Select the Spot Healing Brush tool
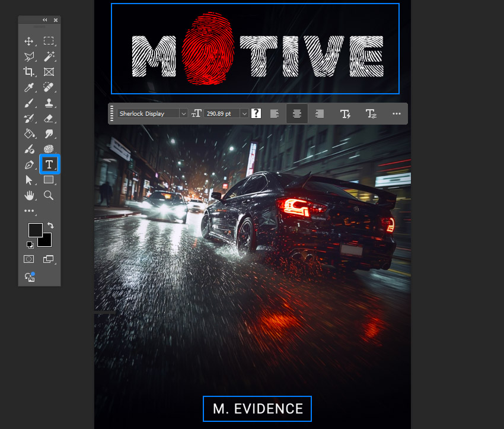 (x=49, y=87)
